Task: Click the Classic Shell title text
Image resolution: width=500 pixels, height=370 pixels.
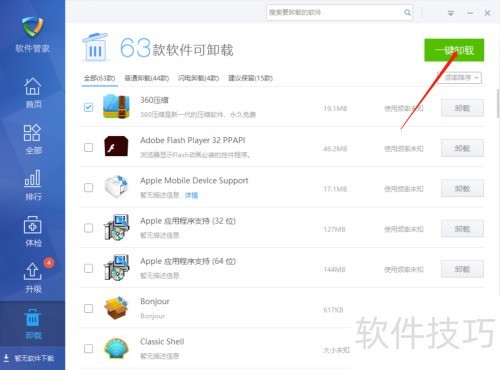Action: pos(162,342)
